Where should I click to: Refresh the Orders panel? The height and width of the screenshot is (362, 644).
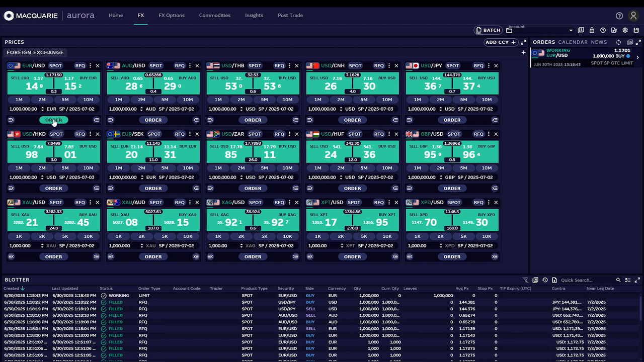(619, 42)
